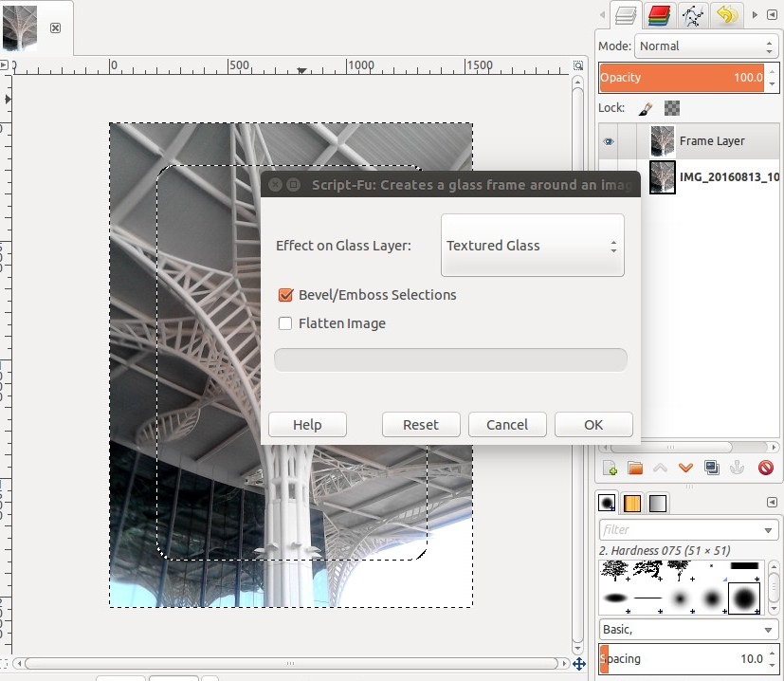Click the canvas horizontal scrollbar
The width and height of the screenshot is (784, 681).
click(x=291, y=664)
